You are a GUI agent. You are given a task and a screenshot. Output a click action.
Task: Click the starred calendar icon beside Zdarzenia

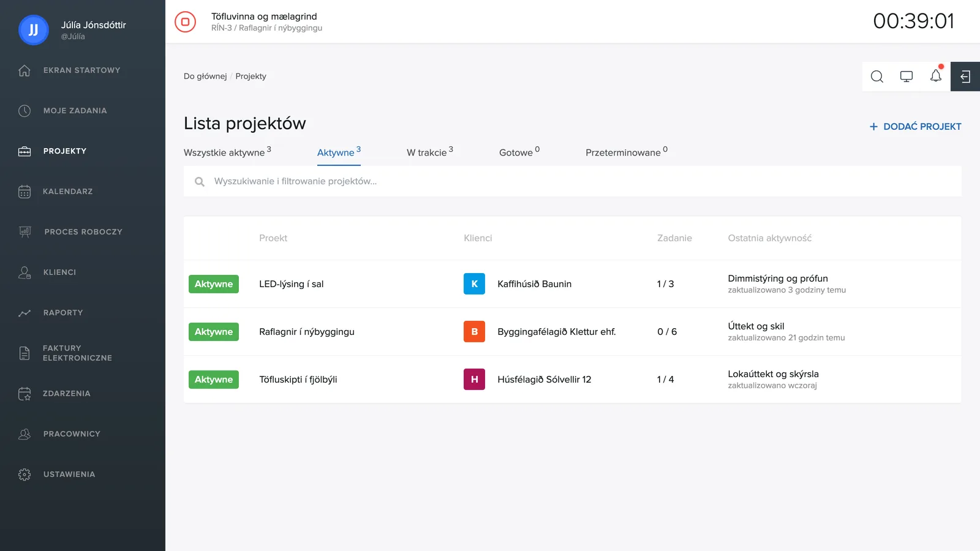(24, 394)
